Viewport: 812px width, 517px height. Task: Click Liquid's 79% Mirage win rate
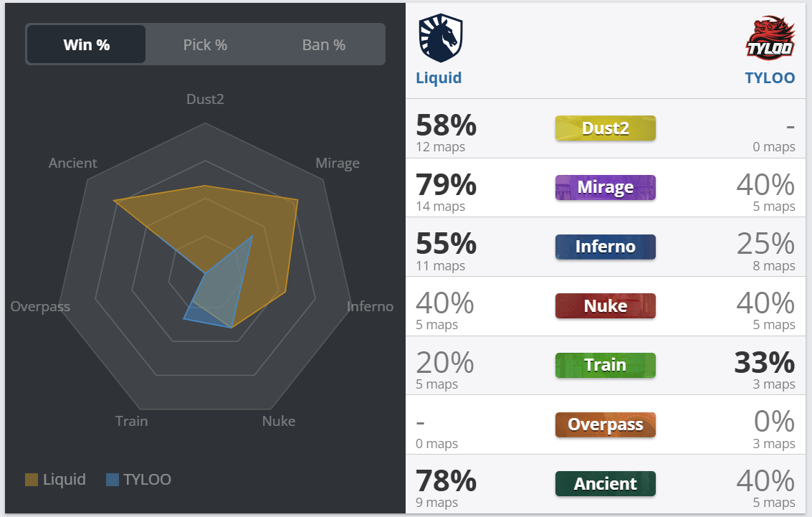click(446, 185)
